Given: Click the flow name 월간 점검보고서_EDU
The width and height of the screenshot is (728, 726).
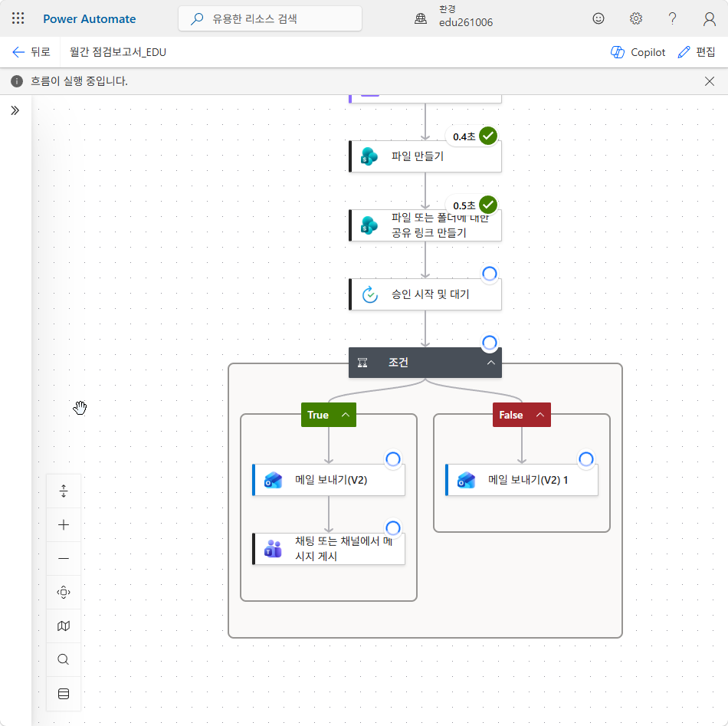Looking at the screenshot, I should (x=118, y=52).
